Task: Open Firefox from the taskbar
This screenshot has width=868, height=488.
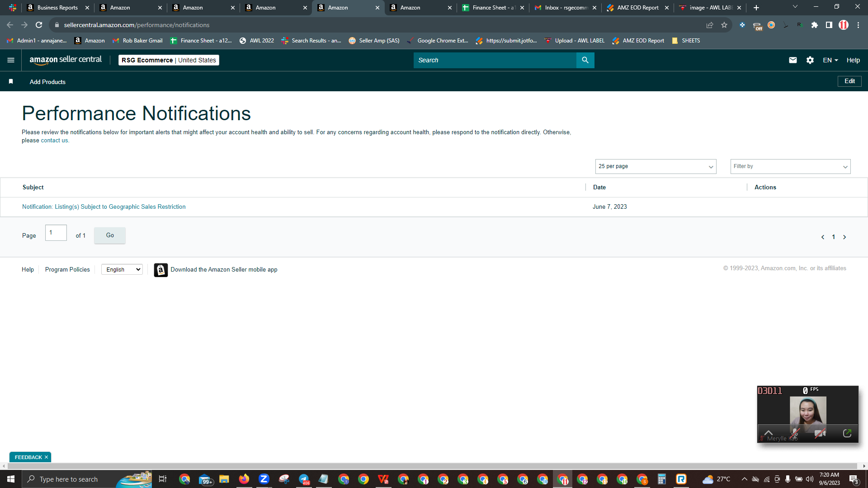Action: pyautogui.click(x=244, y=479)
